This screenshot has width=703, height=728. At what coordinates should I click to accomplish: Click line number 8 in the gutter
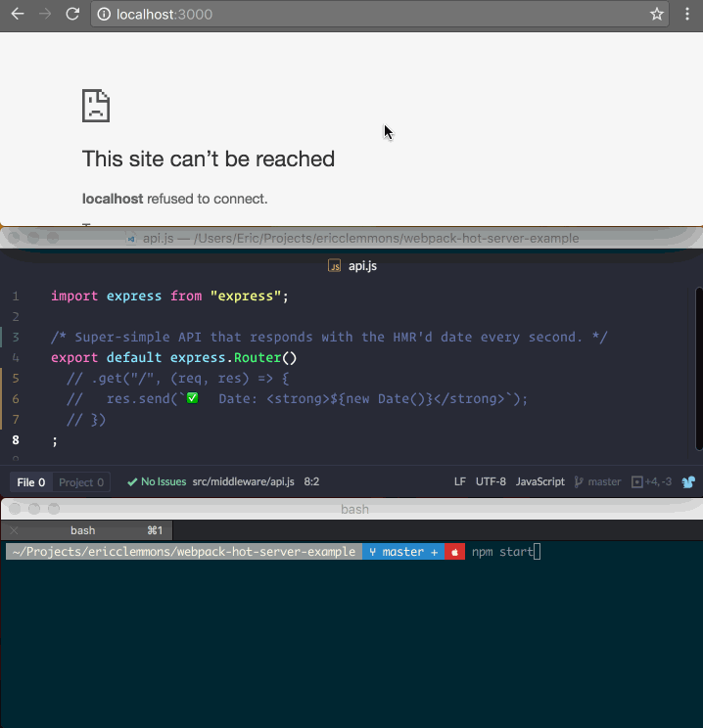(x=16, y=440)
